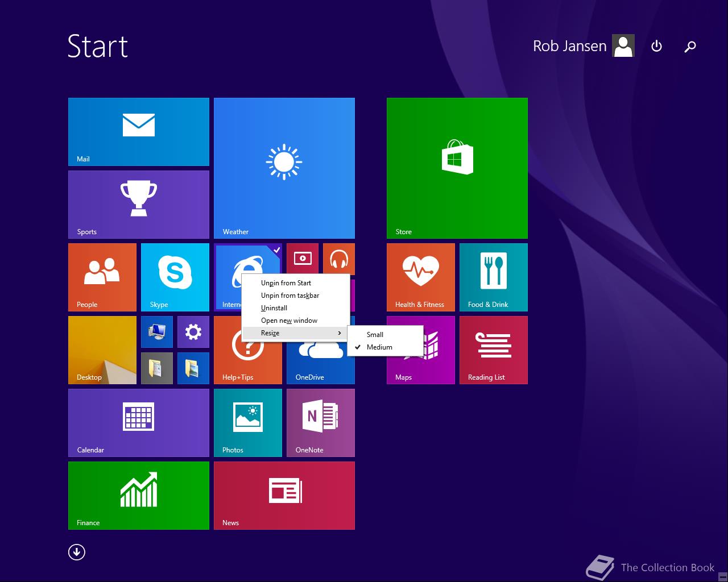
Task: Open the small This PC tile
Action: click(157, 332)
